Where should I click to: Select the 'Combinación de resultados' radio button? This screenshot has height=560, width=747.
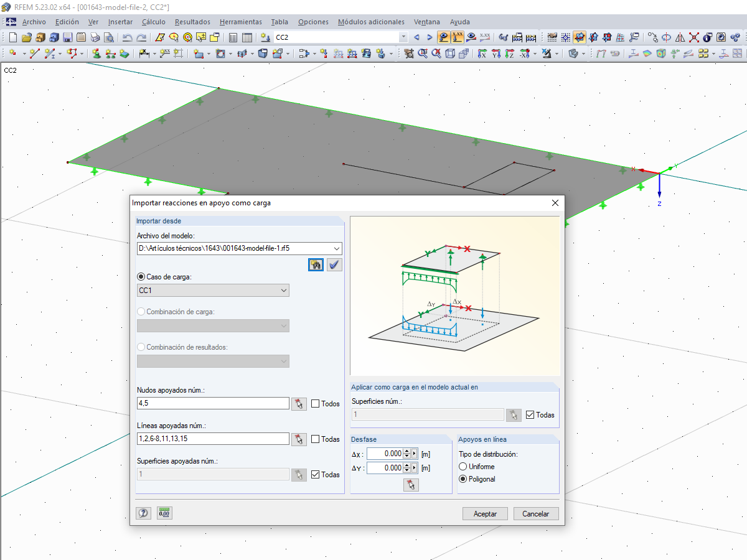(141, 347)
